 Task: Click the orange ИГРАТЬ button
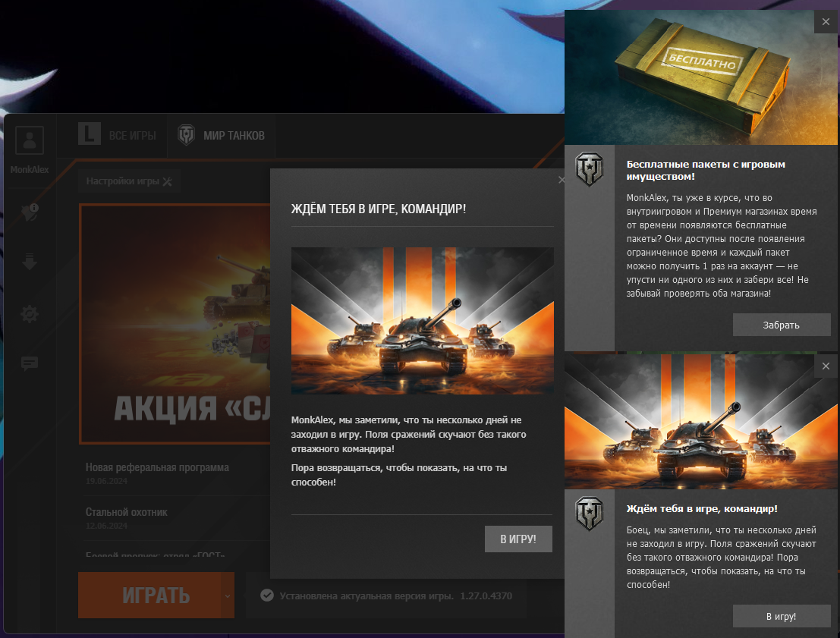click(x=149, y=596)
